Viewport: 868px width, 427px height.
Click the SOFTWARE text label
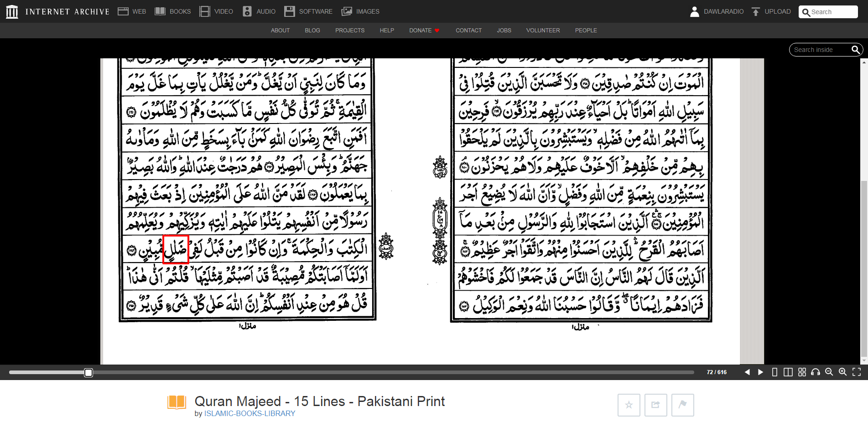[316, 11]
